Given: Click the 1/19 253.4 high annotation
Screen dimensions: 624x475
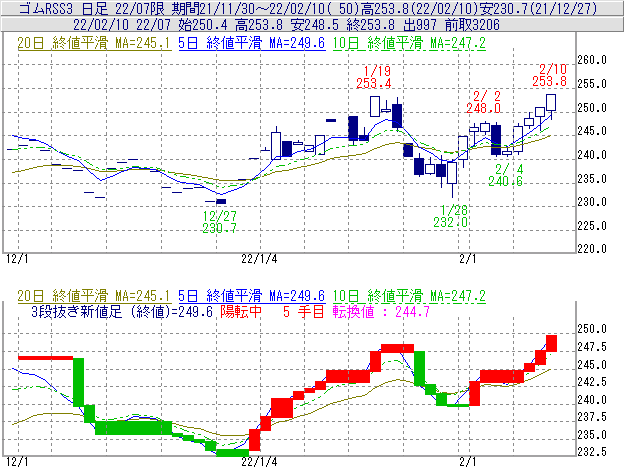Looking at the screenshot, I should 374,77.
